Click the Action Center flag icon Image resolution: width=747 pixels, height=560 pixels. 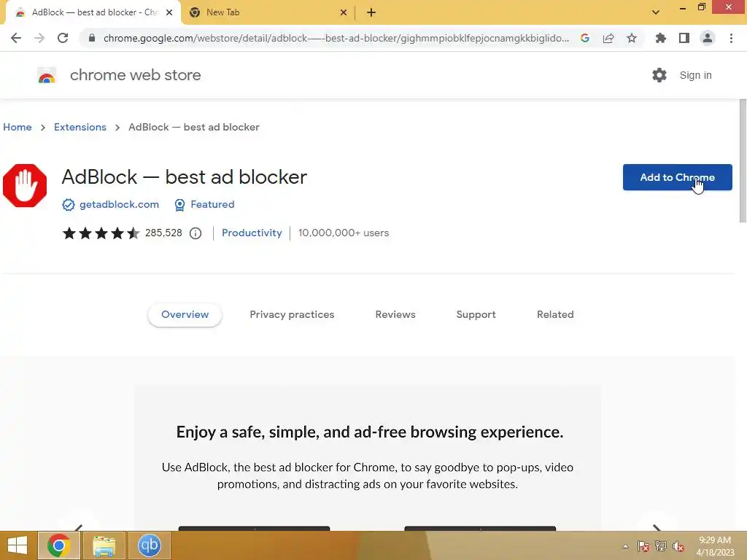tap(643, 546)
